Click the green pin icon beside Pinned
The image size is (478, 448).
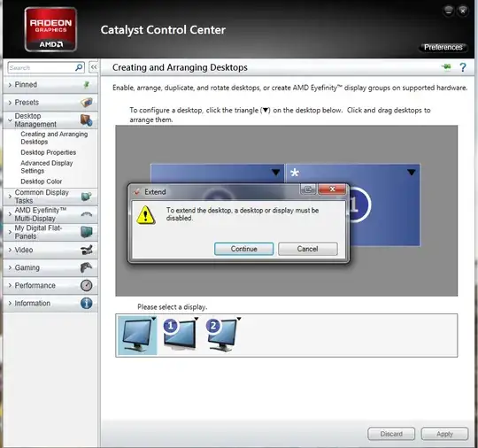87,84
